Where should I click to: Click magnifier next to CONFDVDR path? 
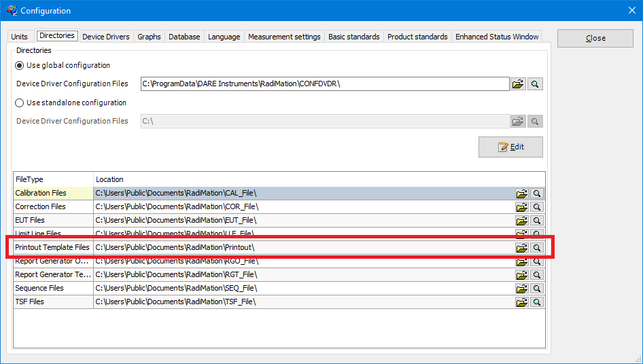pyautogui.click(x=535, y=84)
